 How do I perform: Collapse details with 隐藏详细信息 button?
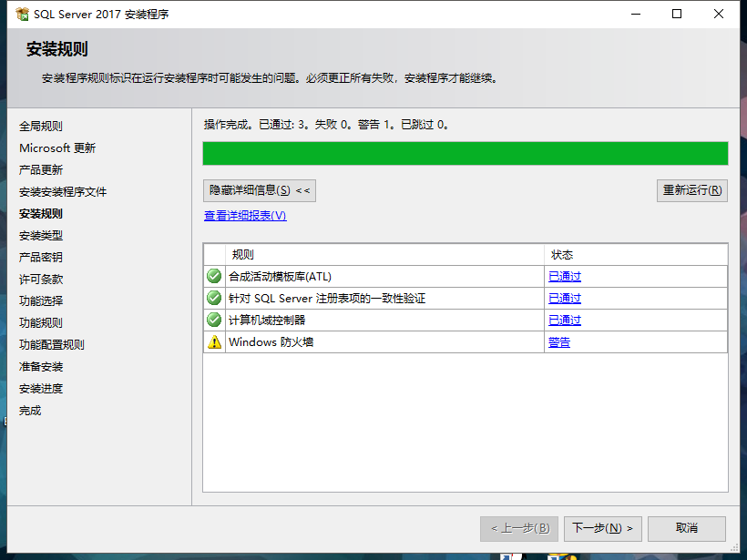tap(260, 190)
